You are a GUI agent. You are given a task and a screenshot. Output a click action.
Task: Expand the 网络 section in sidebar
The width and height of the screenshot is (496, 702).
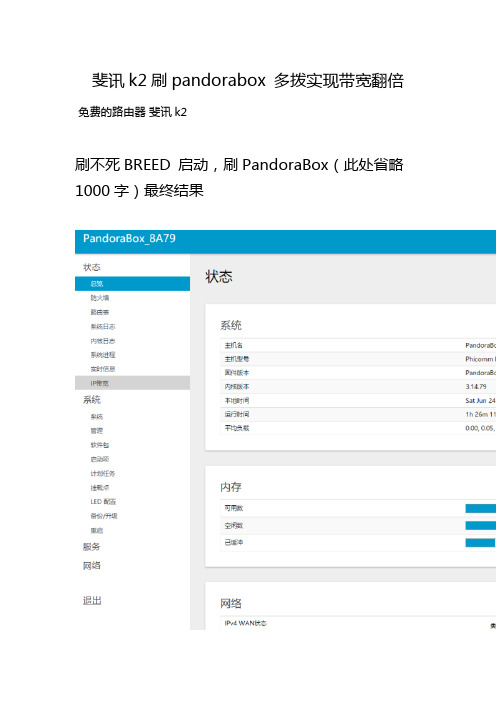click(x=91, y=565)
